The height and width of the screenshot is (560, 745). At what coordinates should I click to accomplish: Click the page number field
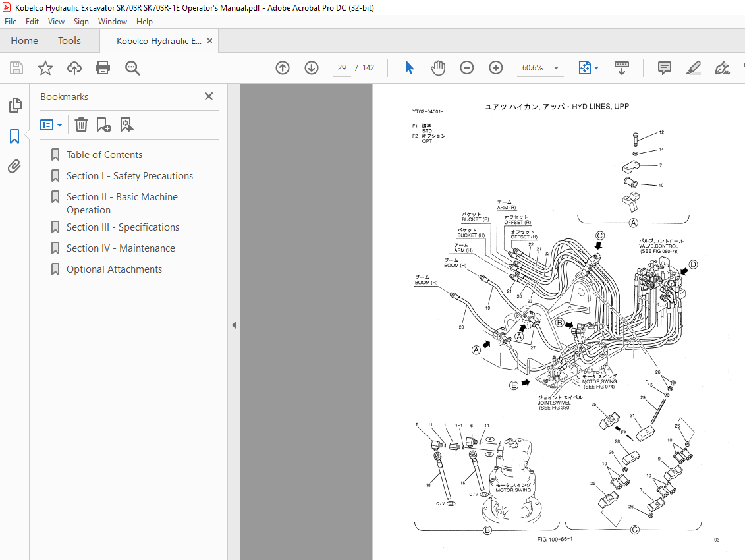(x=342, y=68)
